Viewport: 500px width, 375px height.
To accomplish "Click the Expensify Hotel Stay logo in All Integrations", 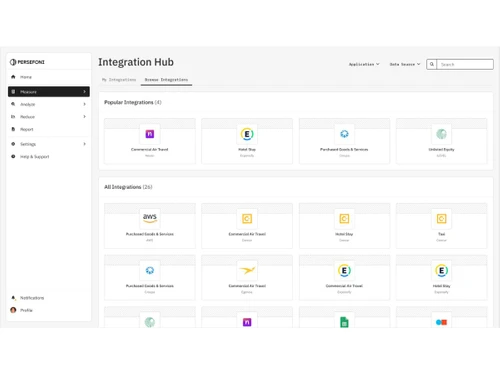I will click(x=441, y=270).
